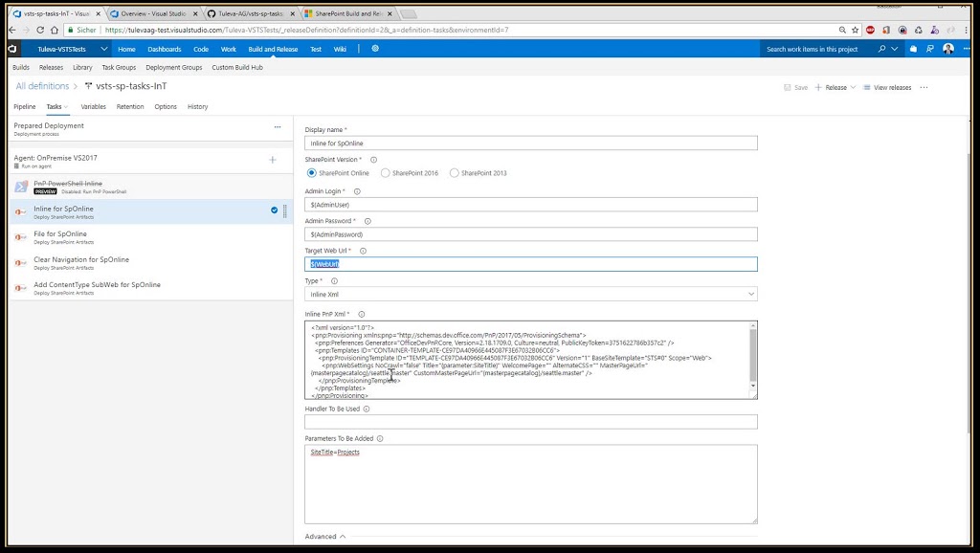Screen dimensions: 980x553
Task: Open the user profile avatar
Action: point(948,49)
